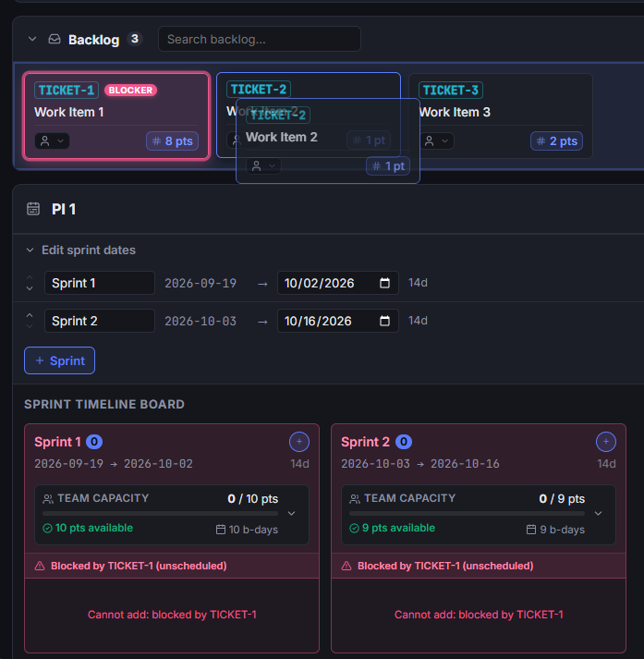Click the Sprint 2 board column title
The image size is (644, 659).
click(x=366, y=442)
